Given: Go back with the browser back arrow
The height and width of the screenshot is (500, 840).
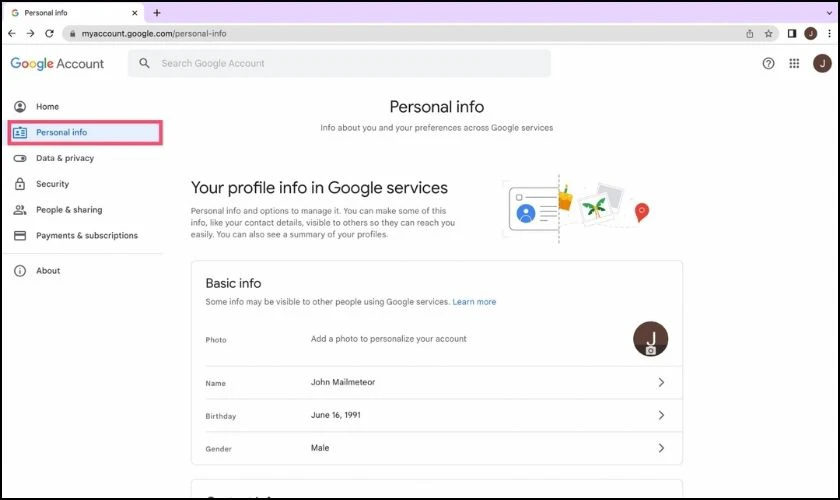Looking at the screenshot, I should [12, 33].
